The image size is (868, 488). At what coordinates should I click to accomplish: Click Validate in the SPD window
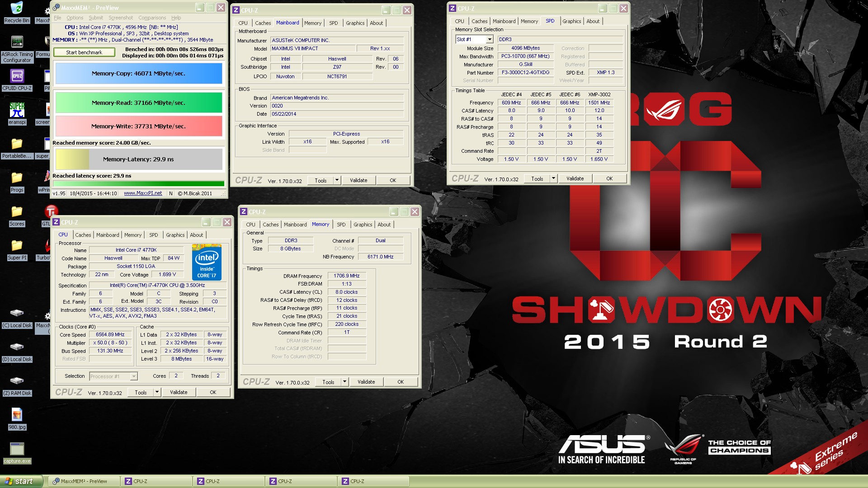[575, 178]
